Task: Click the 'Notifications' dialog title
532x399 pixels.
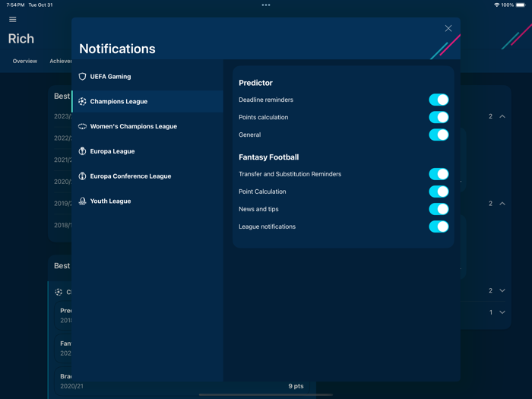Action: point(117,49)
